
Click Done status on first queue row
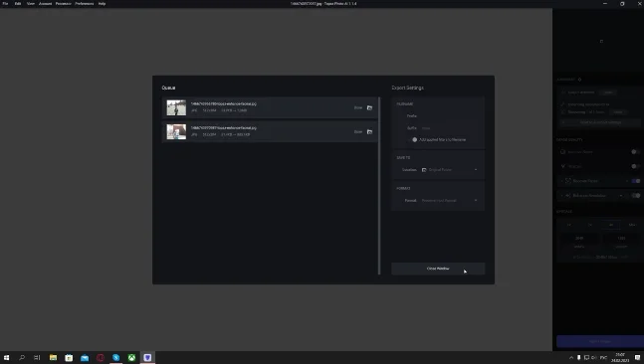[358, 108]
